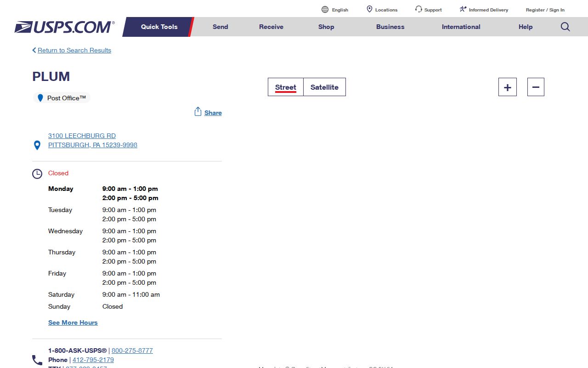Switch map to Street view
The image size is (588, 368).
point(286,87)
